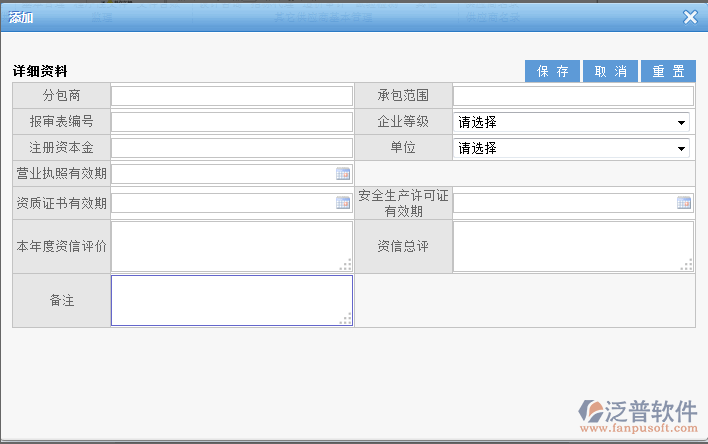Expand the 单位 dropdown

coord(571,148)
